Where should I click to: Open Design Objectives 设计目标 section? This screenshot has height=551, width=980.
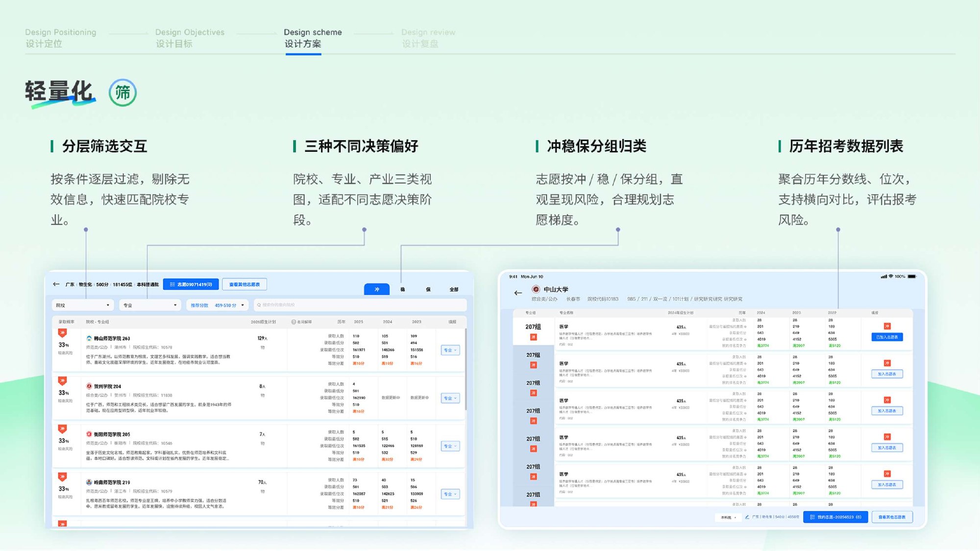(190, 38)
